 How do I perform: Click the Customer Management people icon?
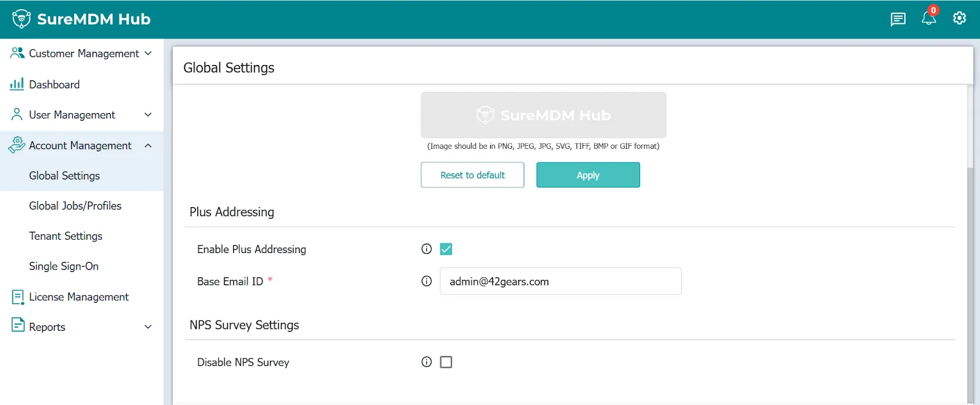point(17,53)
